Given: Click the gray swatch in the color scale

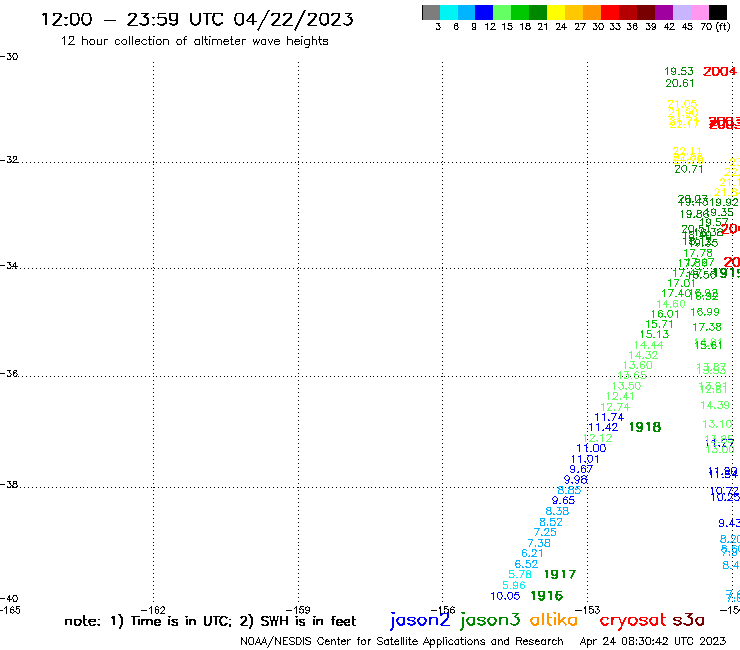Looking at the screenshot, I should point(431,12).
